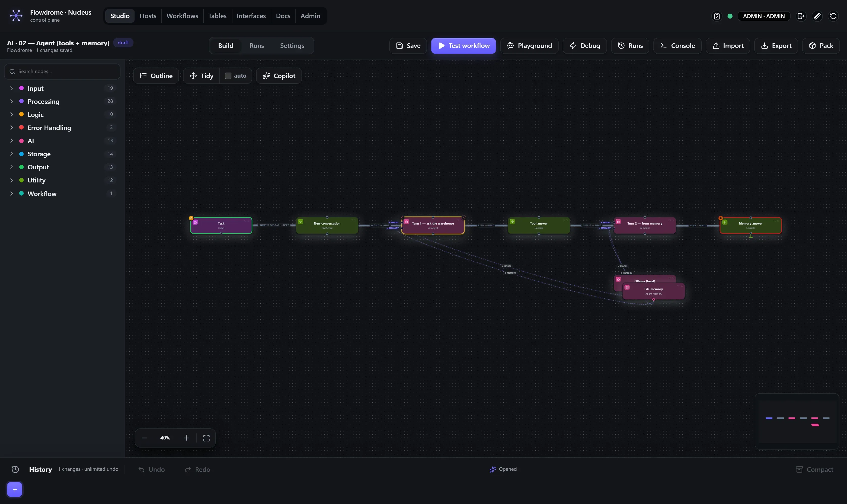The image size is (847, 504).
Task: Click the canvas minimap thumbnail
Action: point(797,421)
